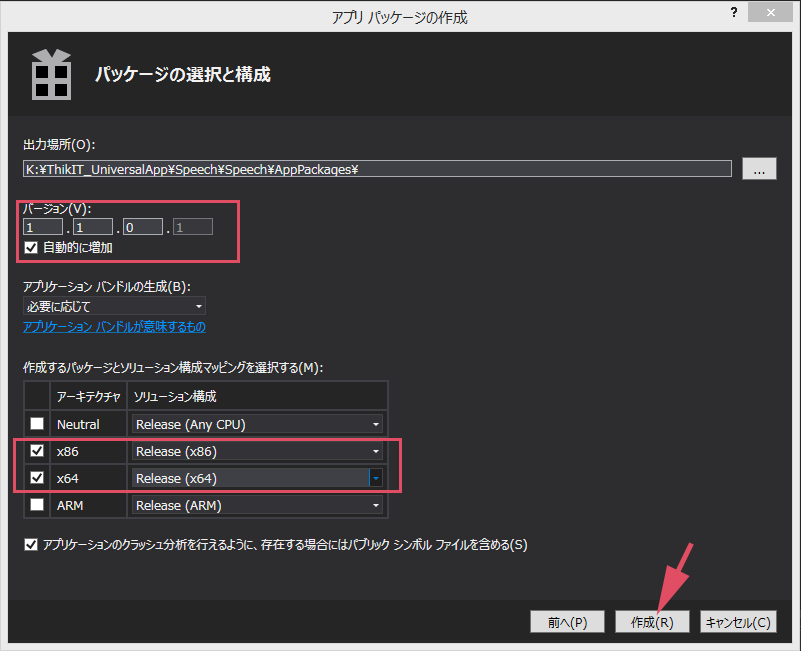This screenshot has height=651, width=801.
Task: Select the x86 architecture label
Action: click(x=67, y=451)
